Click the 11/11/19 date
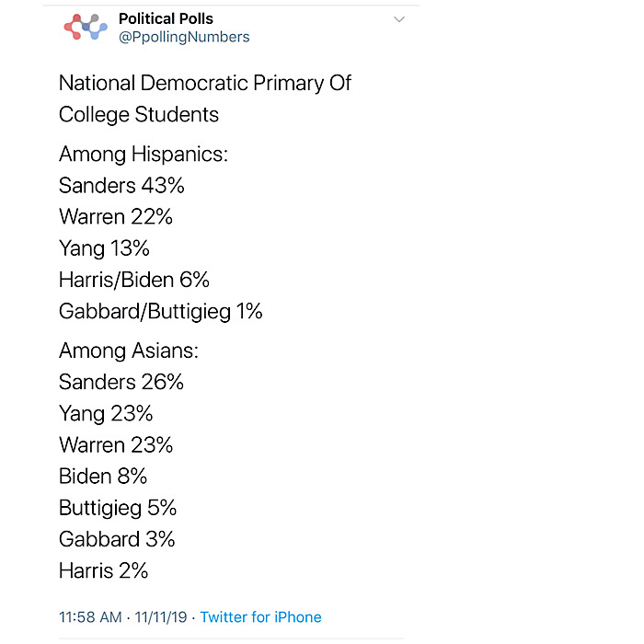644x644 pixels. 161,617
